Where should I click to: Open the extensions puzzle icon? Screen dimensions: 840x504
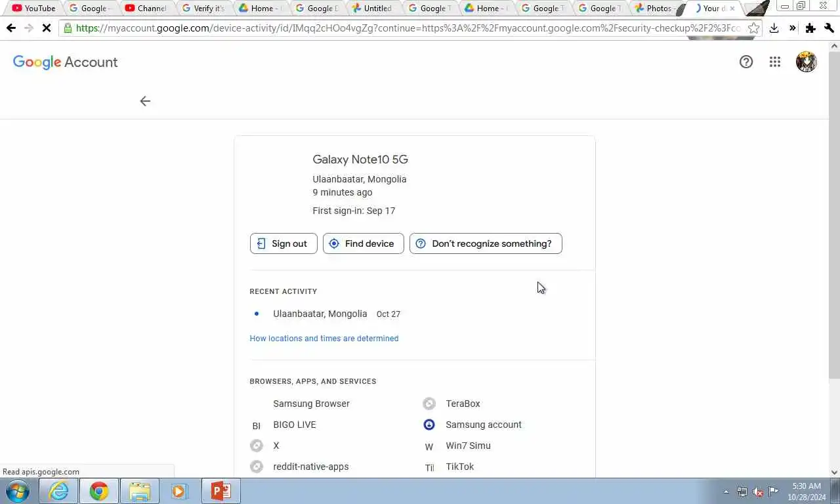810,28
